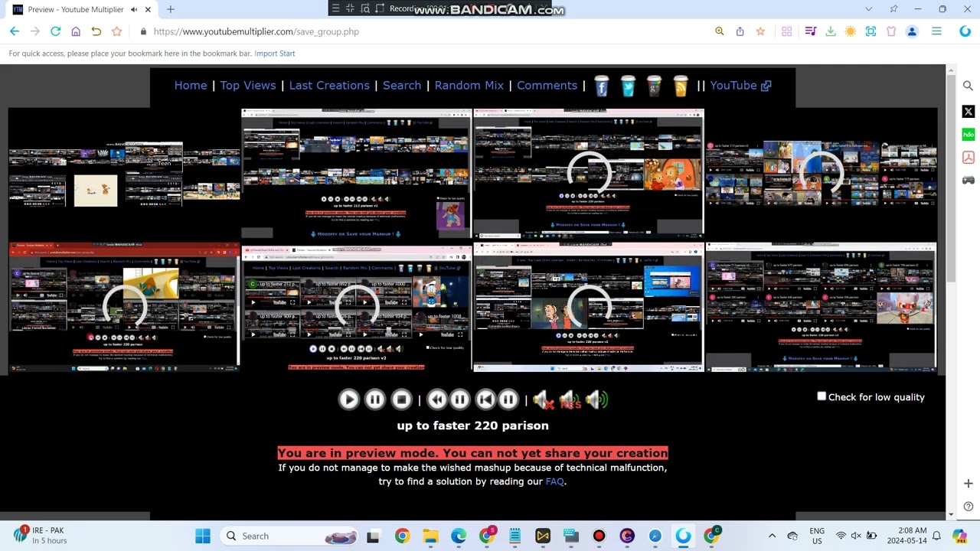Restart videos with the skip-to-start button
Viewport: 980px width, 551px height.
485,399
